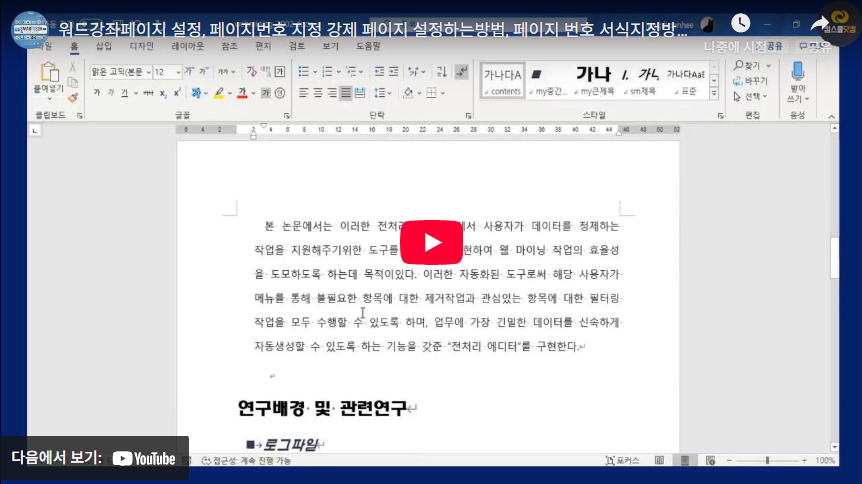Screen dimensions: 862x484
Task: Toggle character shading 가
Action: coord(266,93)
